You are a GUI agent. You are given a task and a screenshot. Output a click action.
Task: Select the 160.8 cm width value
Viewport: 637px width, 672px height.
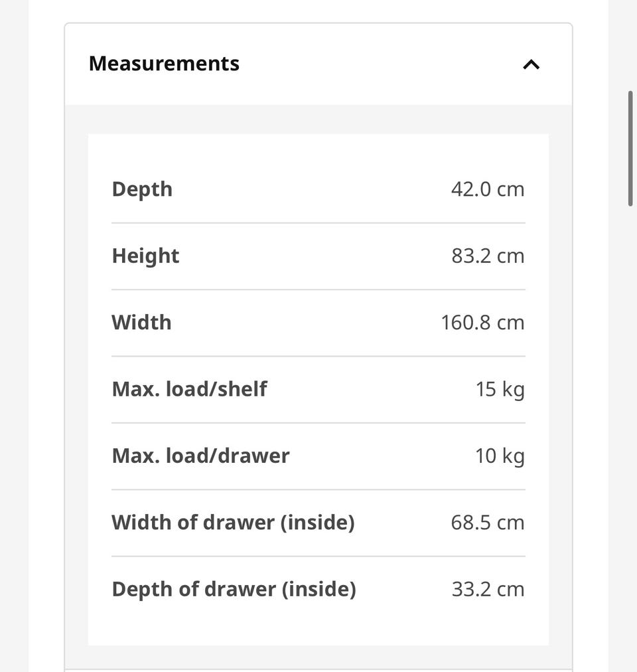(x=483, y=322)
